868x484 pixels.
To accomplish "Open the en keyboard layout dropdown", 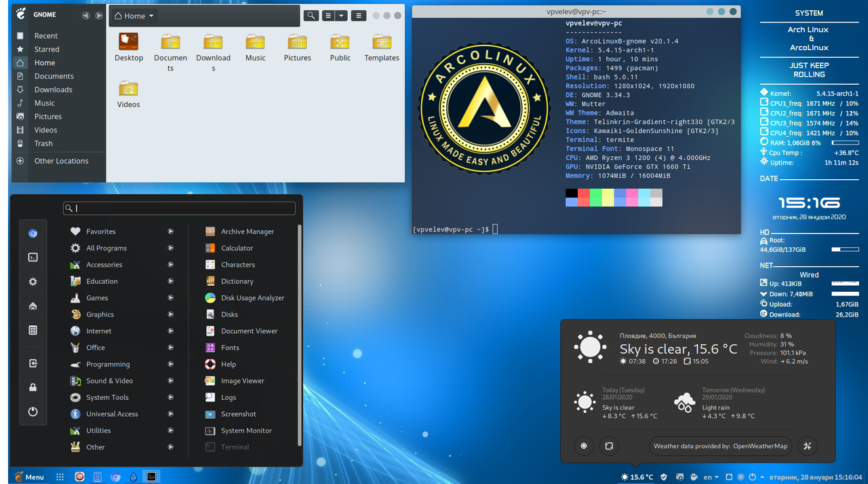I will pyautogui.click(x=711, y=477).
